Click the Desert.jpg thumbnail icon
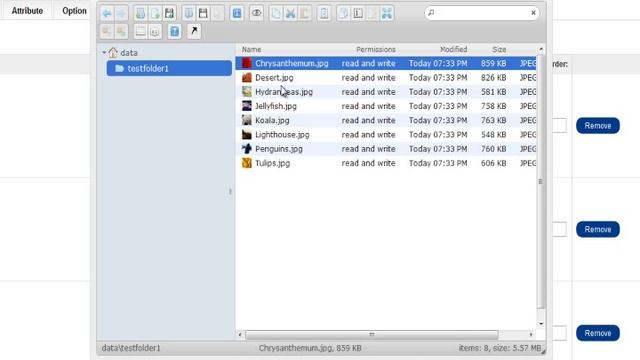The height and width of the screenshot is (360, 640). coord(247,78)
